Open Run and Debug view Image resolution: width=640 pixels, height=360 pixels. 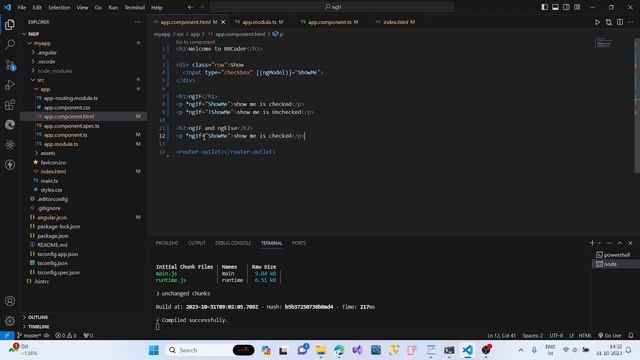(x=10, y=84)
